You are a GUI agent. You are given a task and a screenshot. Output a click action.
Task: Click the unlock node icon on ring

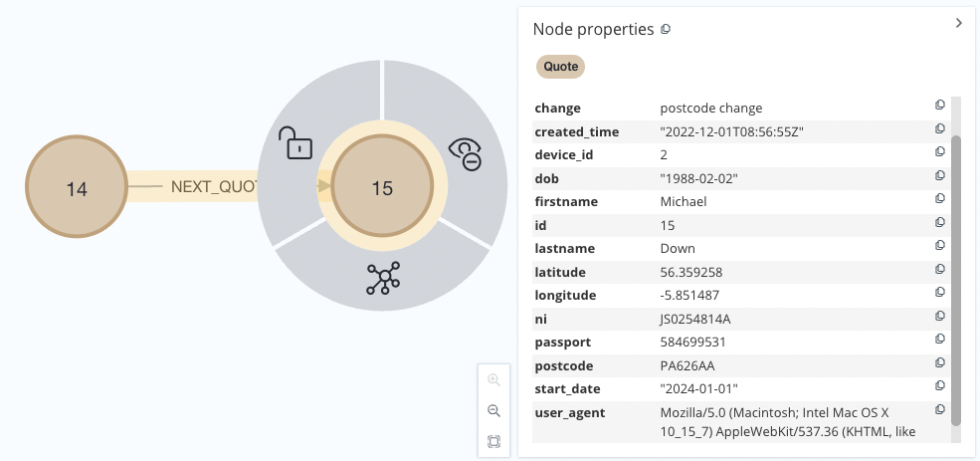point(295,142)
